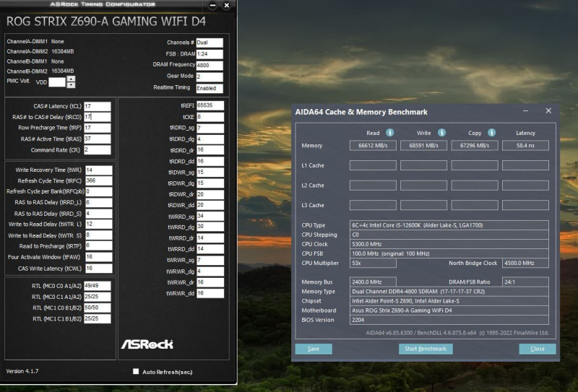The image size is (578, 392).
Task: Click the Memory Copy result 67296 MB/s
Action: click(475, 146)
